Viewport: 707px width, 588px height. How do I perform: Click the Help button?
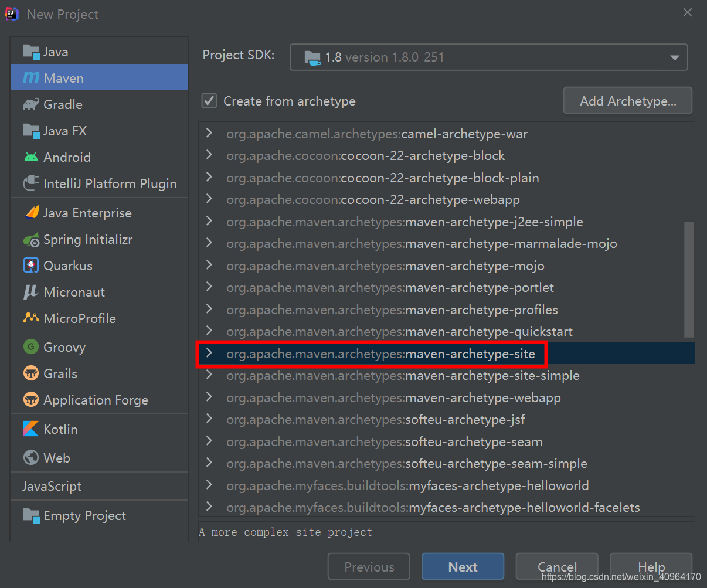[651, 567]
